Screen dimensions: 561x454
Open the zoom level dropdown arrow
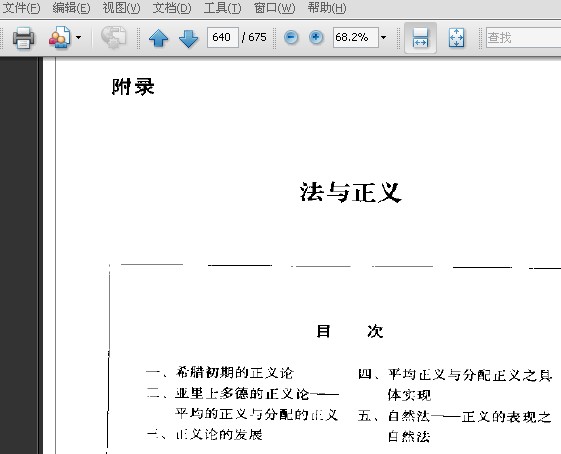click(384, 37)
